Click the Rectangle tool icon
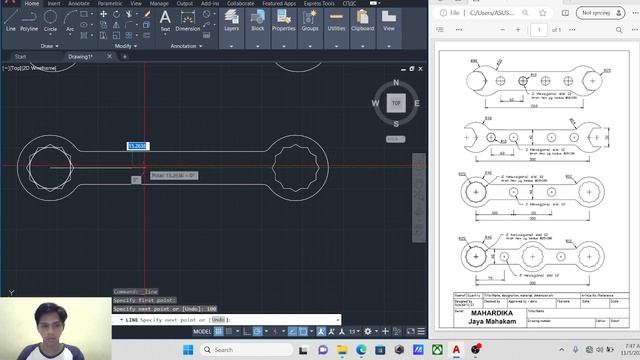The height and width of the screenshot is (360, 640). (84, 14)
